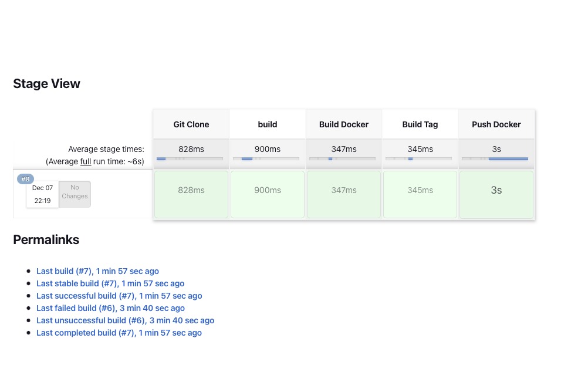588x372 pixels.
Task: Open the Last successful build (#7) permalink
Action: pyautogui.click(x=119, y=296)
